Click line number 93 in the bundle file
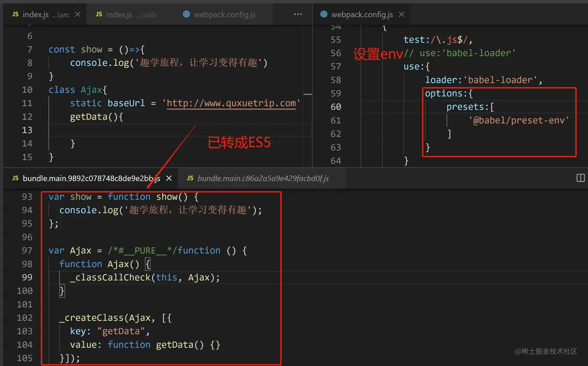Image resolution: width=588 pixels, height=366 pixels. [27, 197]
